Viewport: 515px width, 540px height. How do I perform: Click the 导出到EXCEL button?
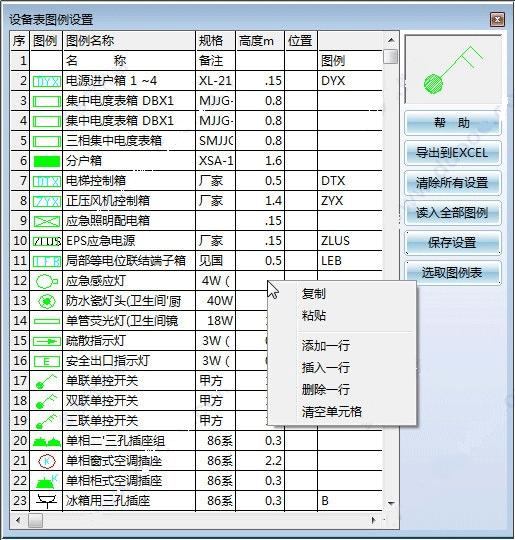(452, 153)
